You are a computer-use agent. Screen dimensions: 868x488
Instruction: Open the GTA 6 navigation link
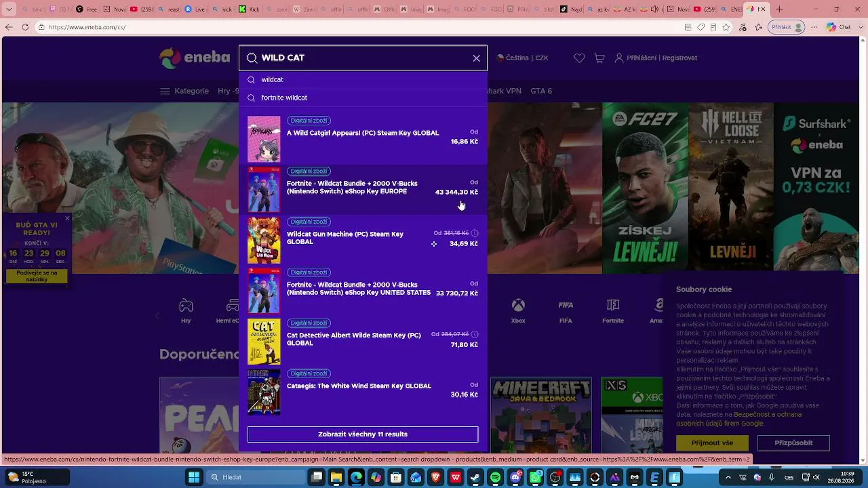click(541, 91)
